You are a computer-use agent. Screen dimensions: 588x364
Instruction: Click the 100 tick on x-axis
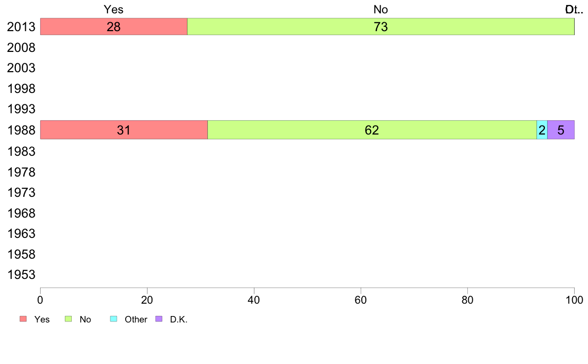pos(574,300)
